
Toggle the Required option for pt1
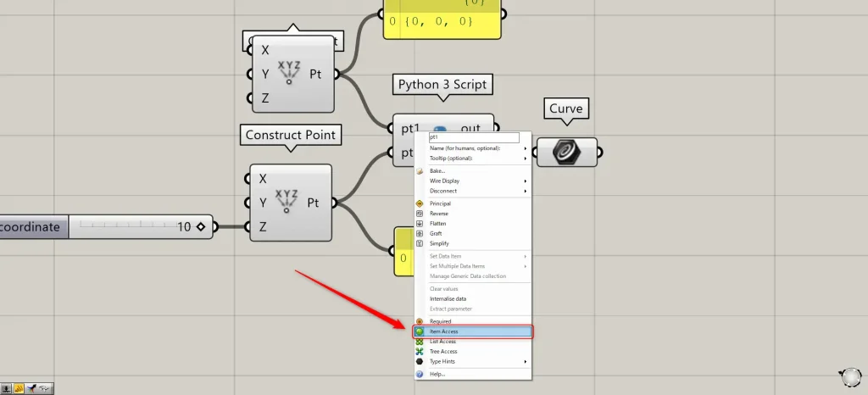[441, 321]
